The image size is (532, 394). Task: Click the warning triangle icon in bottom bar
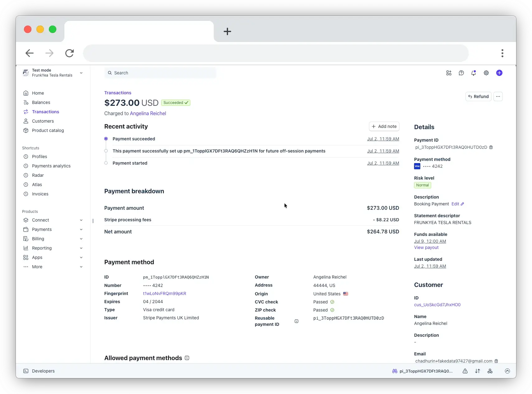click(465, 371)
